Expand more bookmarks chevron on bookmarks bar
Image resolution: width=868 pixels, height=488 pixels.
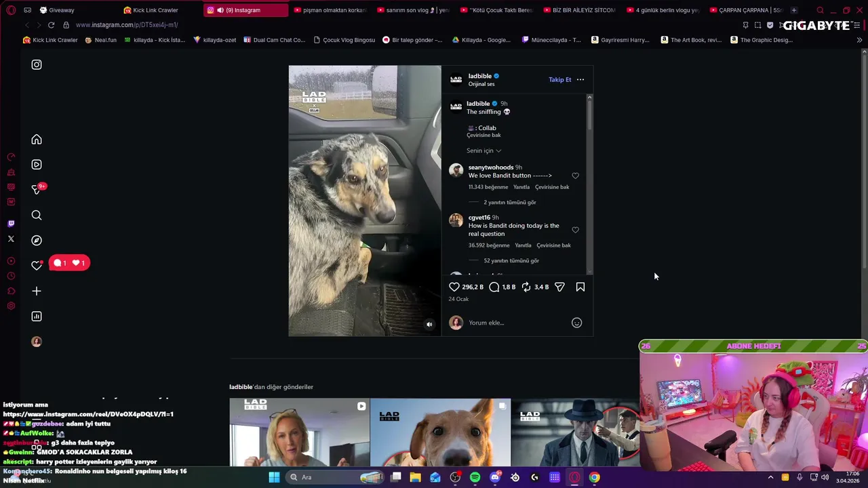coord(859,40)
